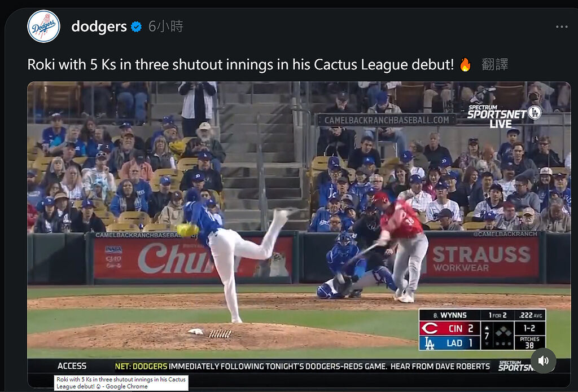Click the Google Chrome tooltip label
578x392 pixels.
pos(121,383)
